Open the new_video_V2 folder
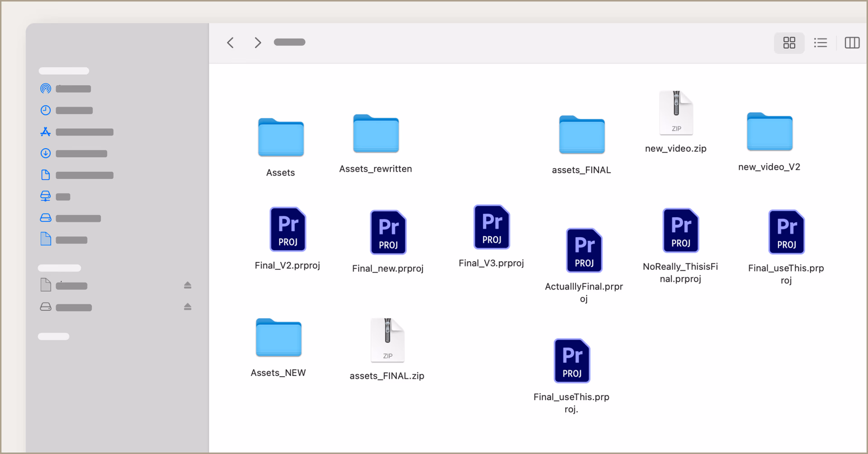The width and height of the screenshot is (868, 454). coord(769,132)
